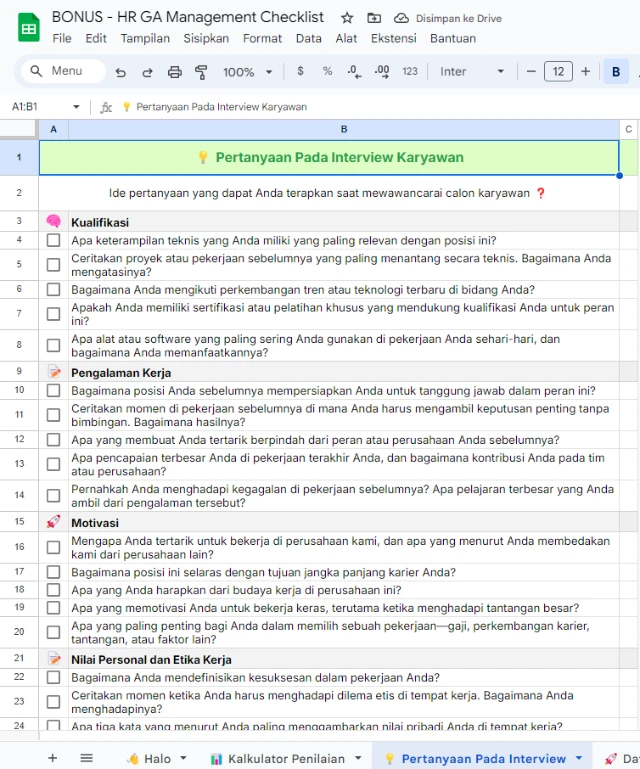
Task: Click the print icon in toolbar
Action: point(175,72)
